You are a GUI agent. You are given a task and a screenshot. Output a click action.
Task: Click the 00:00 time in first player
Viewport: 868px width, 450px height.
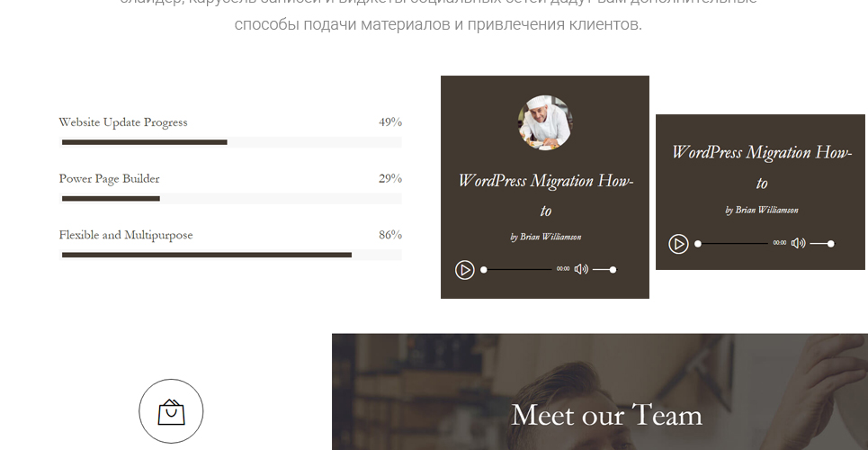563,269
